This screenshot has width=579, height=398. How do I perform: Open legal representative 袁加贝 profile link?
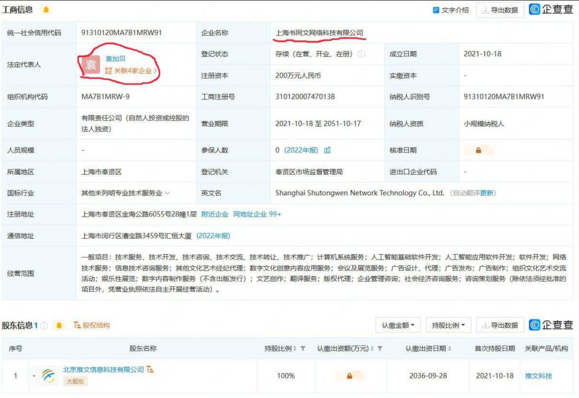coord(116,59)
